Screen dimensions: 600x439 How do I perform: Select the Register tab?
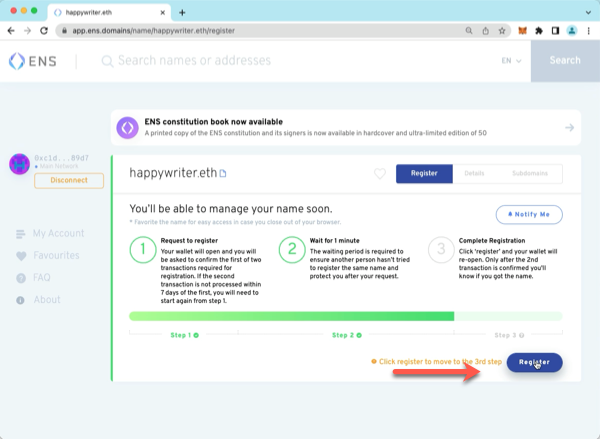click(x=424, y=173)
